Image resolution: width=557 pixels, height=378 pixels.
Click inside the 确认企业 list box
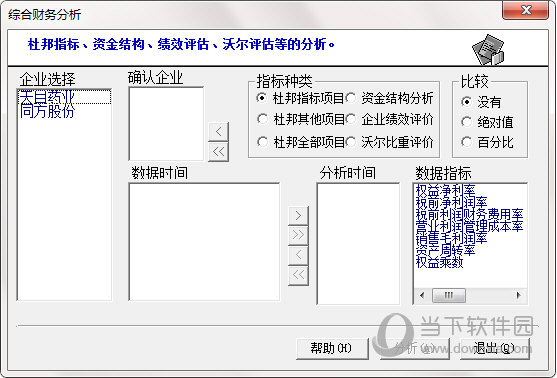coord(166,124)
